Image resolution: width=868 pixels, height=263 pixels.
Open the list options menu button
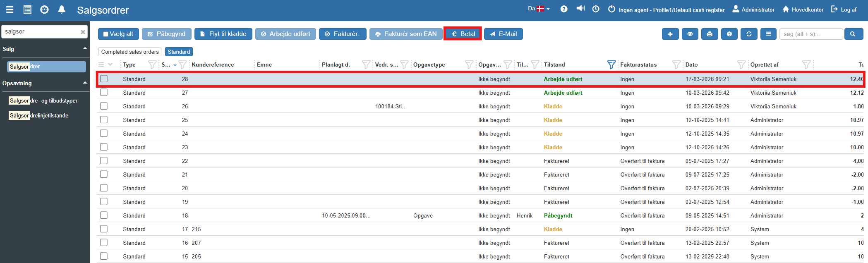tap(768, 34)
